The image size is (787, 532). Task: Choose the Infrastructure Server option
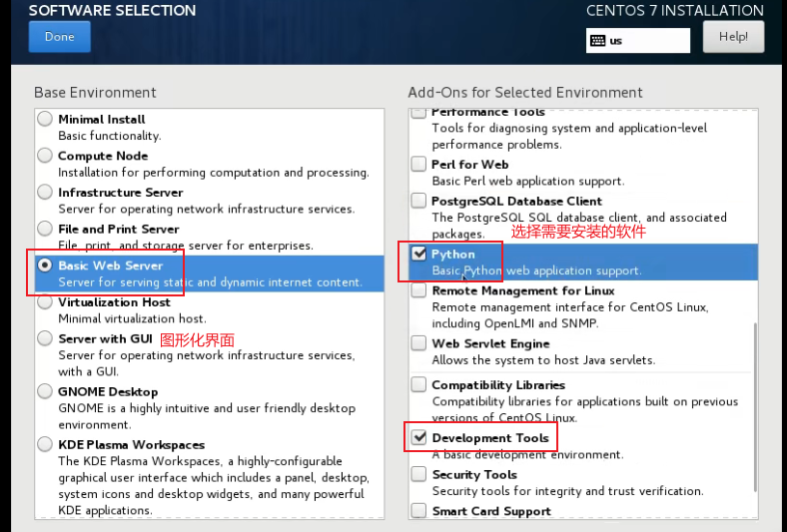(x=45, y=192)
